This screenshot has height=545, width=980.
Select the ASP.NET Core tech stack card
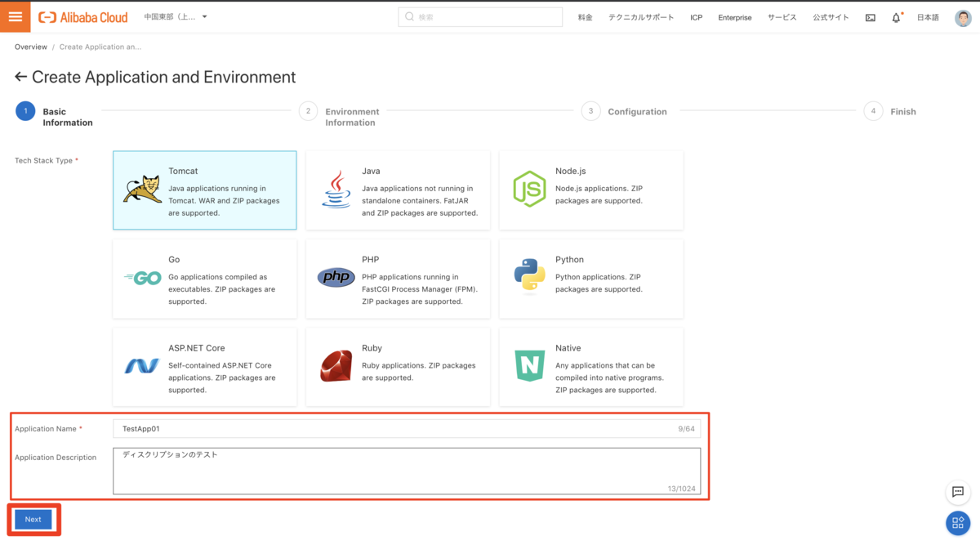click(x=205, y=367)
